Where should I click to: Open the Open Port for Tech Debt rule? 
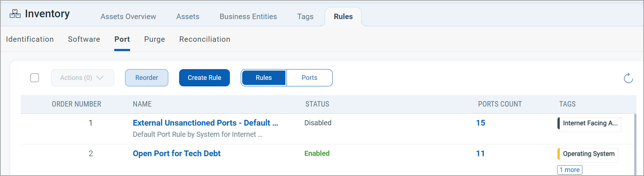[x=177, y=154]
